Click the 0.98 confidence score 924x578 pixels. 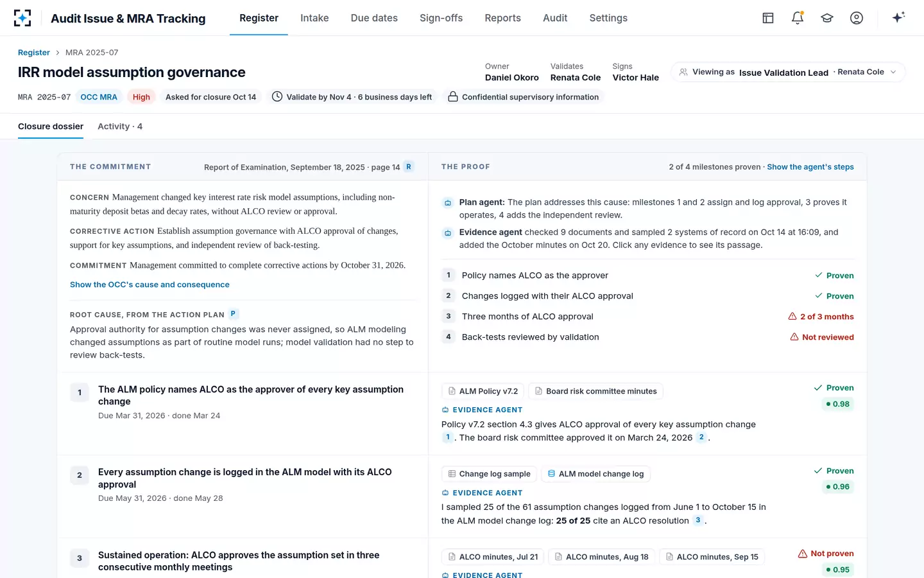click(837, 404)
